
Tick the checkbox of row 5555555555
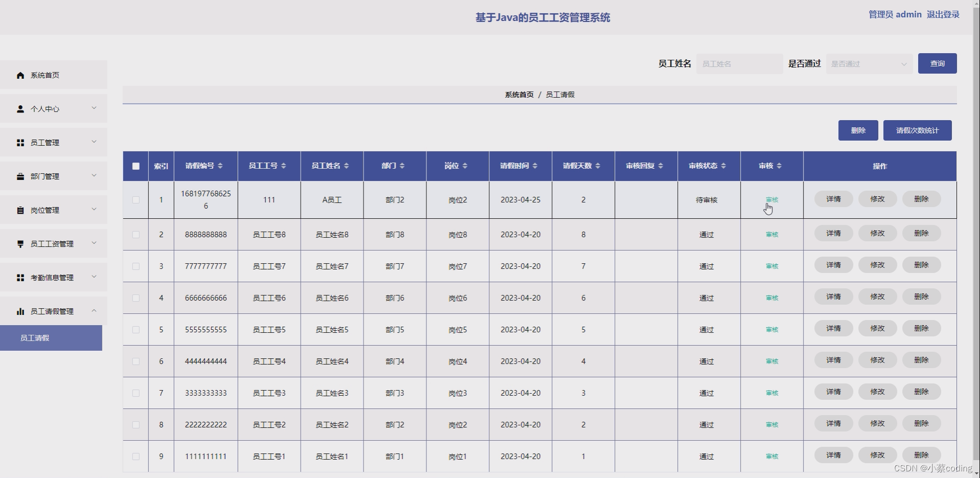click(x=136, y=330)
